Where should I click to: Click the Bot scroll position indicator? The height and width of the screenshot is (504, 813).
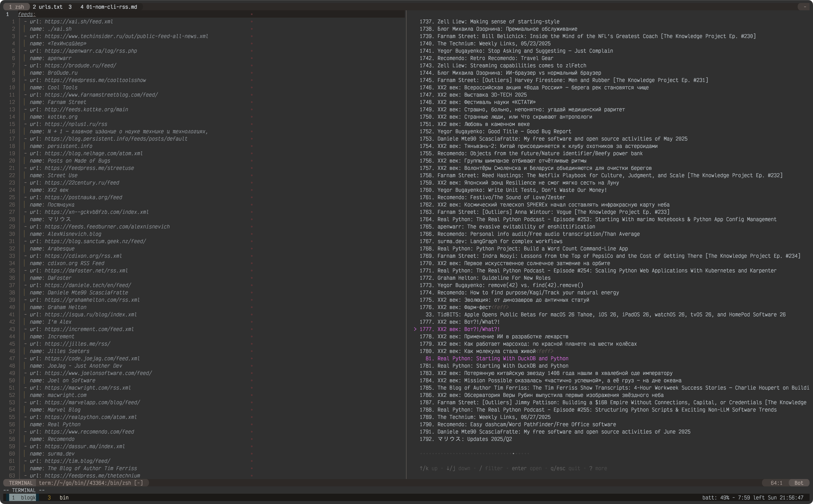click(799, 483)
